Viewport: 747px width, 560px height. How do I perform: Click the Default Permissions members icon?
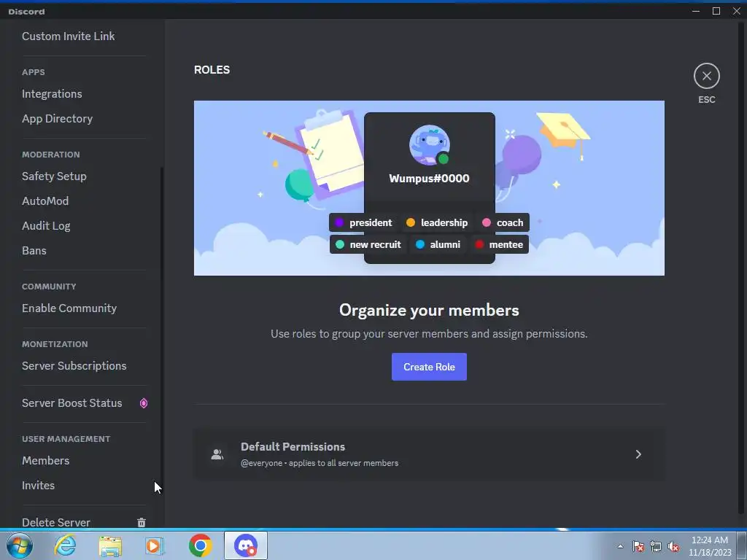click(x=217, y=454)
